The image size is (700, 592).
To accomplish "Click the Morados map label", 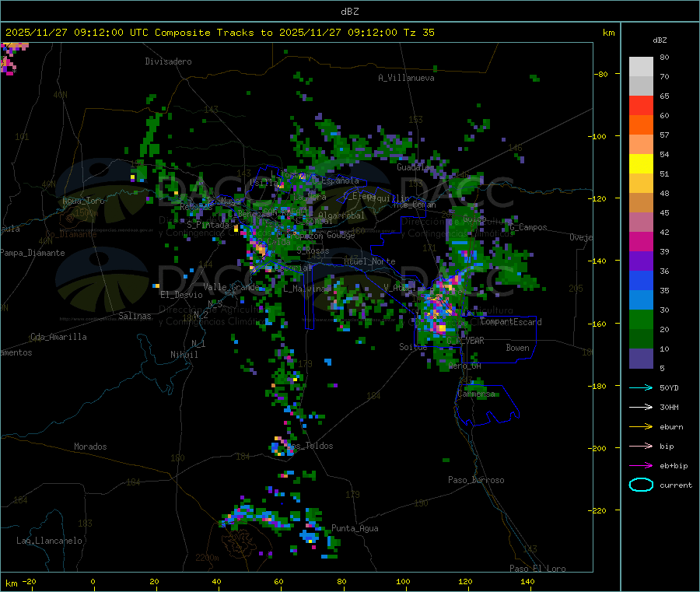I will [x=91, y=447].
